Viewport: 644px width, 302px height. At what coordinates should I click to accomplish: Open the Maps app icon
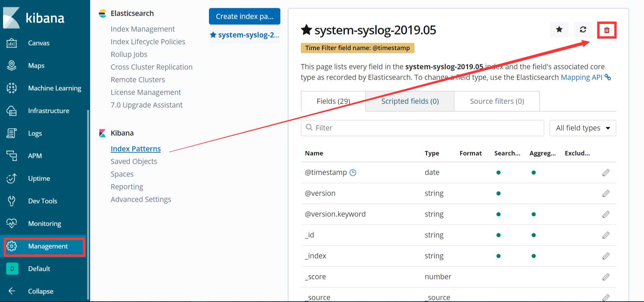point(12,66)
